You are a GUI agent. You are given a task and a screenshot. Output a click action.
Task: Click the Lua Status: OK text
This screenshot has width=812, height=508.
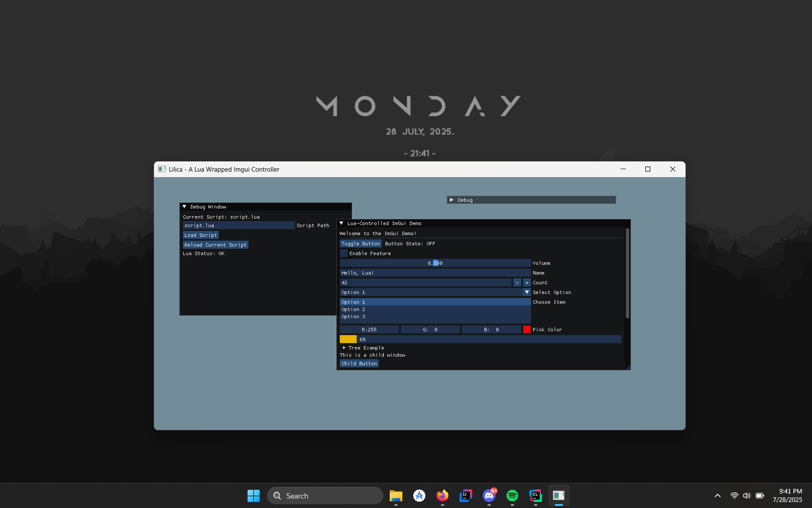coord(204,253)
